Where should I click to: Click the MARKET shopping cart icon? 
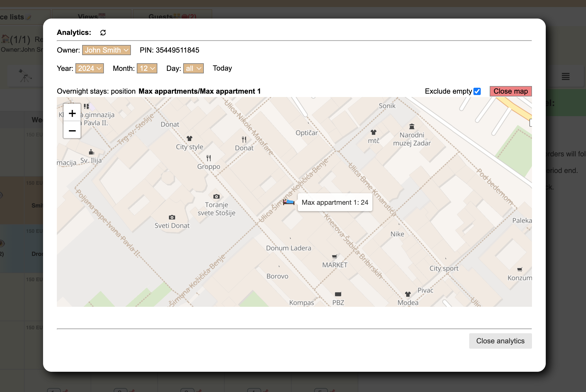[335, 256]
